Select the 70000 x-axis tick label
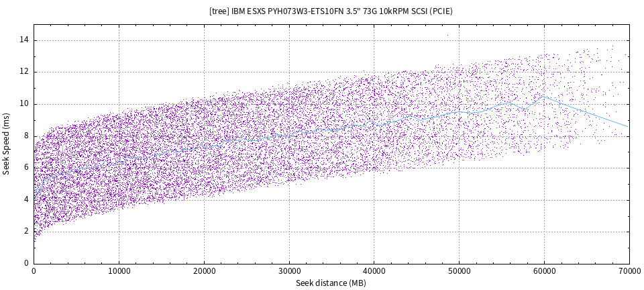The width and height of the screenshot is (644, 290). click(629, 271)
